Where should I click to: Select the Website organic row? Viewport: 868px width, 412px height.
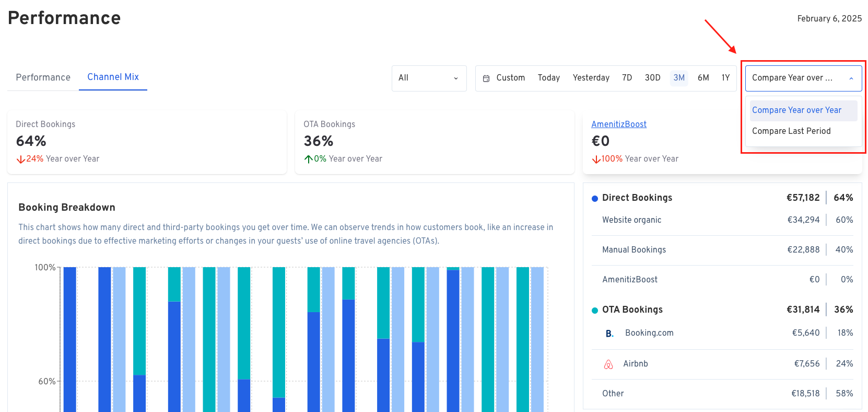(722, 220)
